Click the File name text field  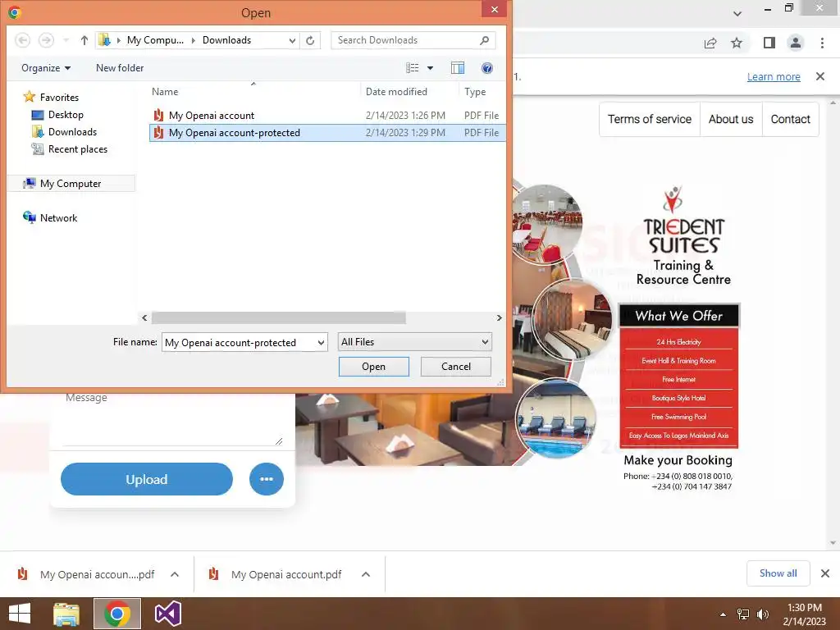239,342
